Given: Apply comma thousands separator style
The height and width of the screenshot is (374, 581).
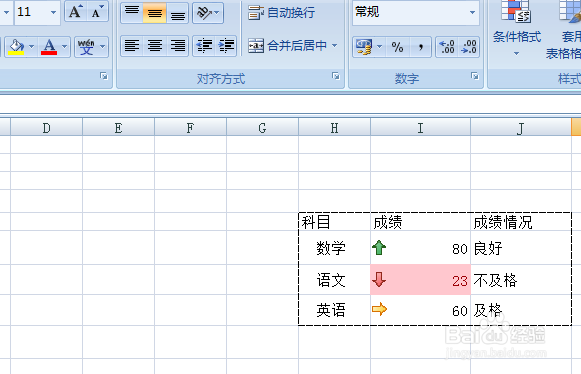Looking at the screenshot, I should (x=421, y=47).
